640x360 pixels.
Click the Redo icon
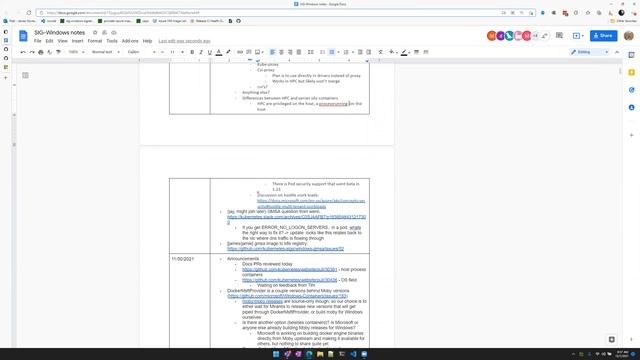click(32, 52)
